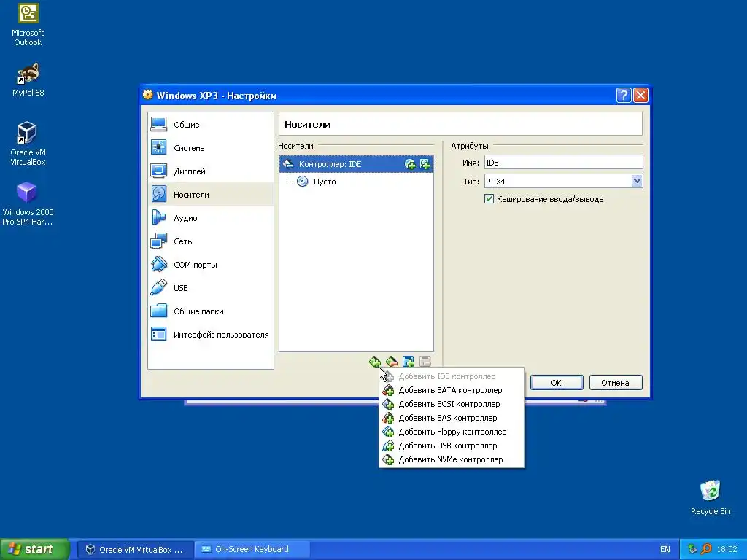
Task: Open the USB settings category
Action: [211, 287]
